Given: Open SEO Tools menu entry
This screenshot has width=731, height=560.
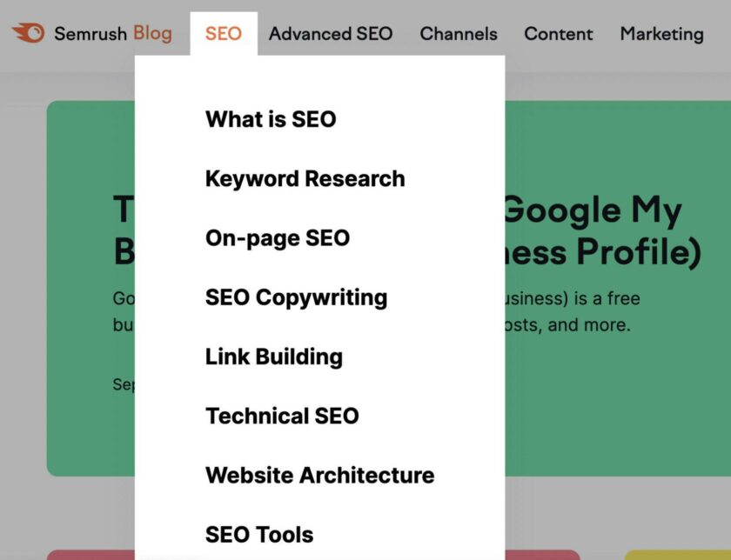Looking at the screenshot, I should pos(259,534).
